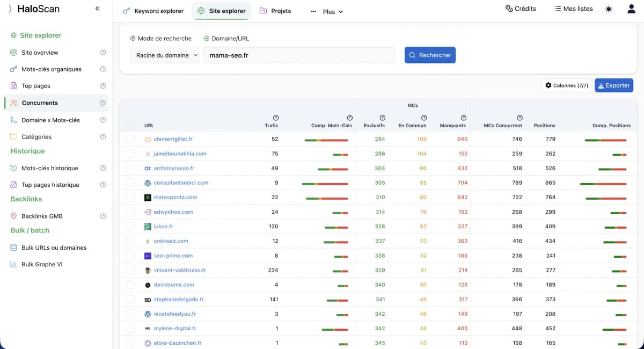Screen dimensions: 644x349
Task: Toggle light/dark theme sun icon
Action: [x=608, y=9]
